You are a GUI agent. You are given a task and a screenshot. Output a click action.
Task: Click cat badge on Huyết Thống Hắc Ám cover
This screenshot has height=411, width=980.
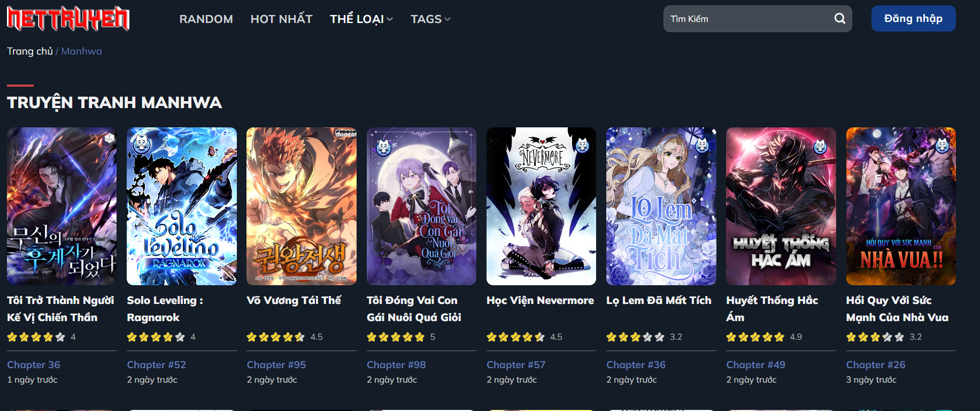(821, 146)
